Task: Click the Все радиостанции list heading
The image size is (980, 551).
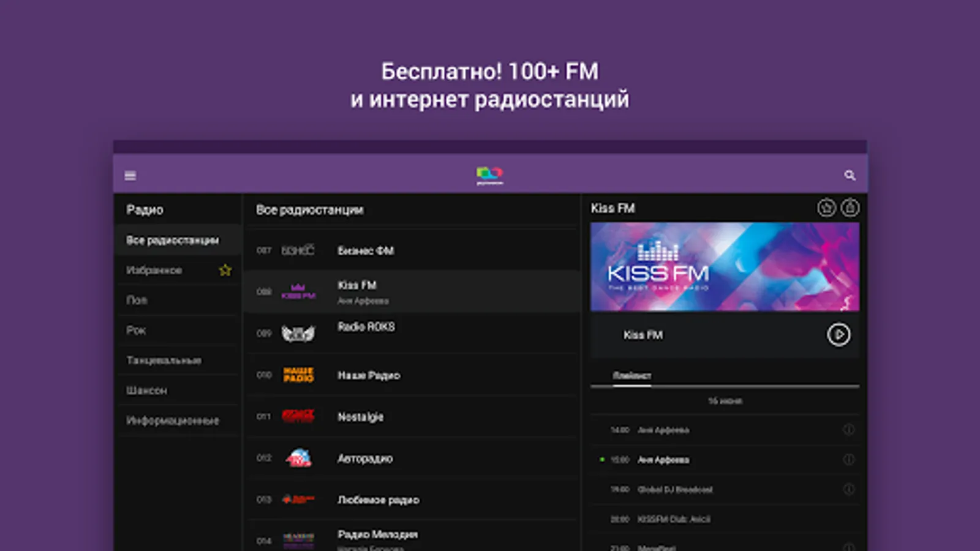Action: tap(309, 209)
